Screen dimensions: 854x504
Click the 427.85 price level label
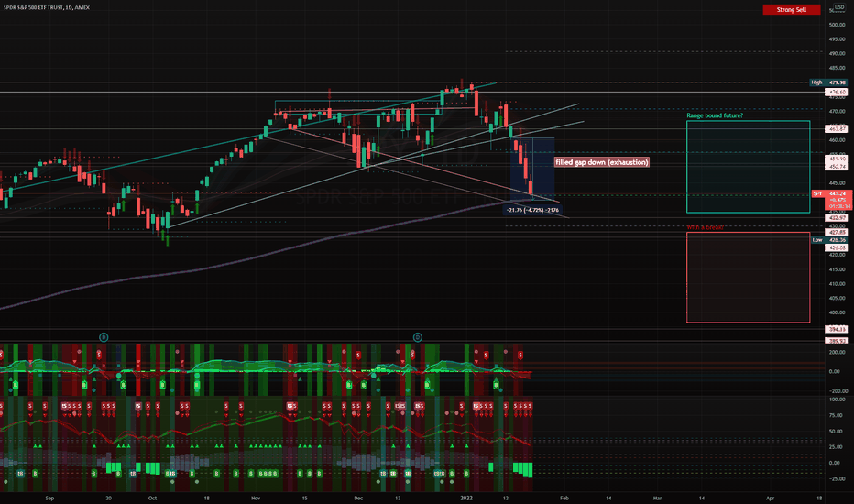(837, 232)
